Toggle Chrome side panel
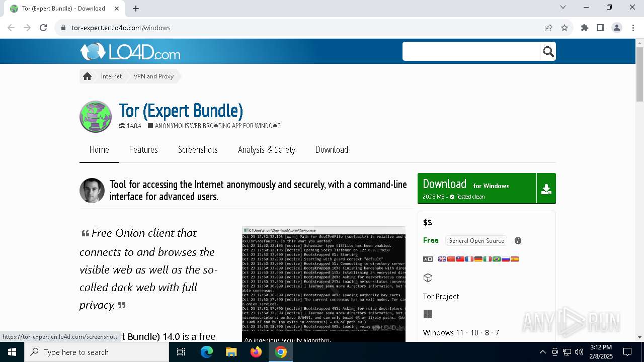The width and height of the screenshot is (644, 362). tap(601, 28)
